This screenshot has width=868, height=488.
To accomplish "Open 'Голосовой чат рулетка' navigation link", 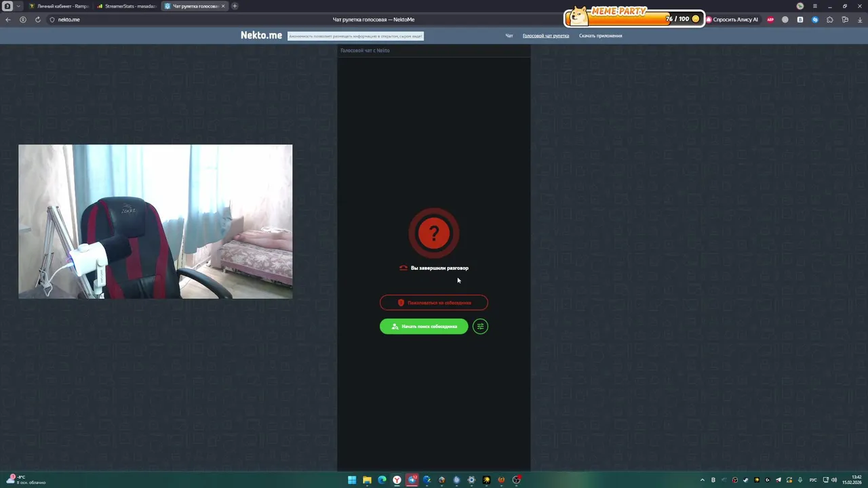I will click(546, 36).
